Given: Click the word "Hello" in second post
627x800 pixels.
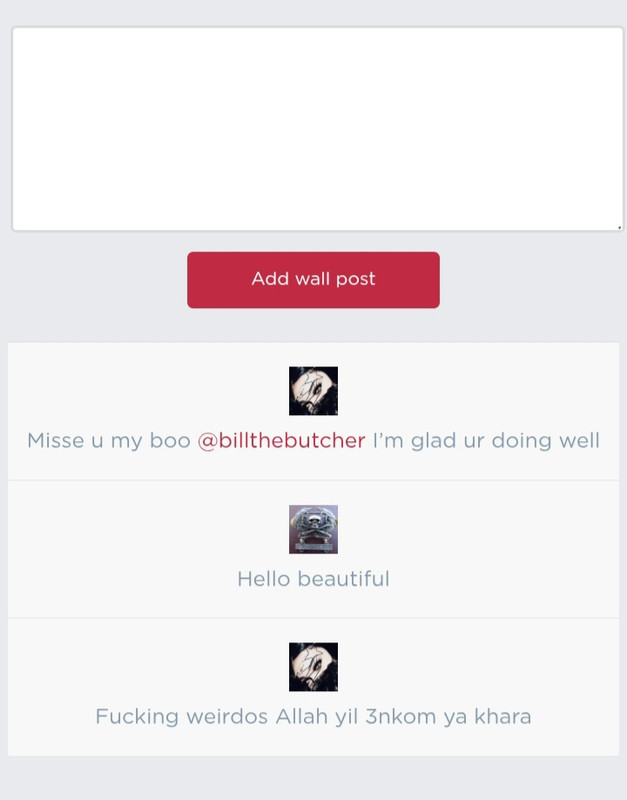Looking at the screenshot, I should 264,579.
